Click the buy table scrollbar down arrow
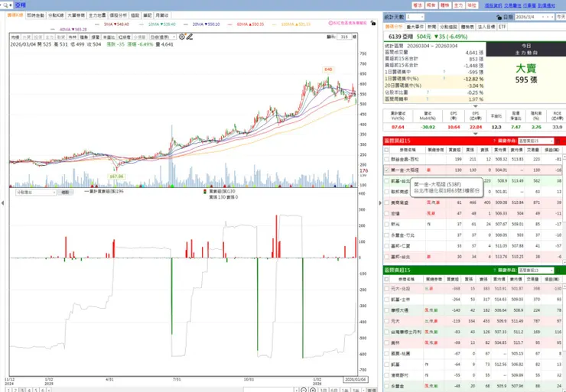 click(x=564, y=263)
